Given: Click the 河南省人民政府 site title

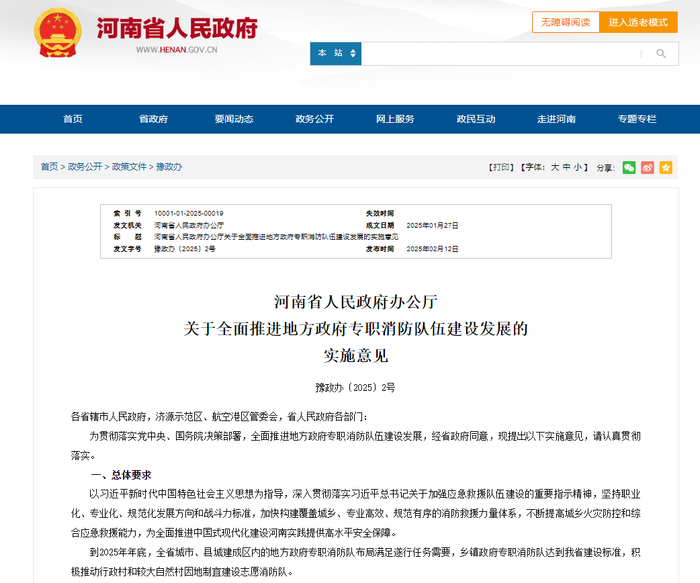Looking at the screenshot, I should pyautogui.click(x=177, y=28).
